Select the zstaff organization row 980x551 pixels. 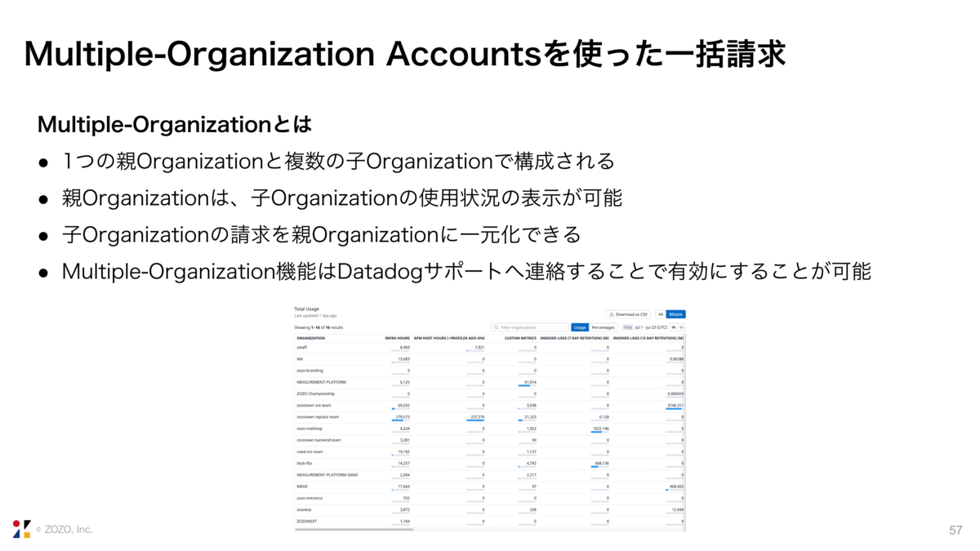(x=490, y=348)
